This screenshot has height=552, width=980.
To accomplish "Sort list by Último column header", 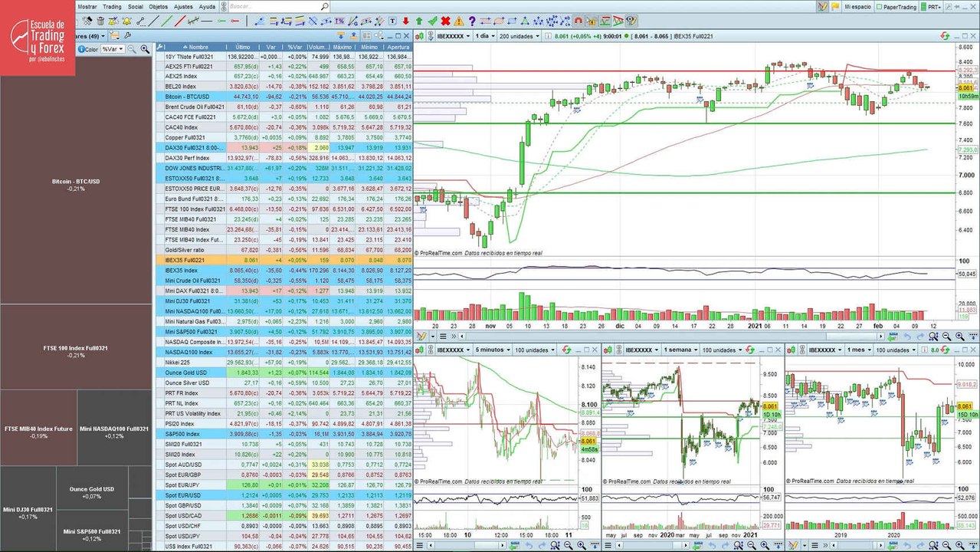I will coord(243,48).
